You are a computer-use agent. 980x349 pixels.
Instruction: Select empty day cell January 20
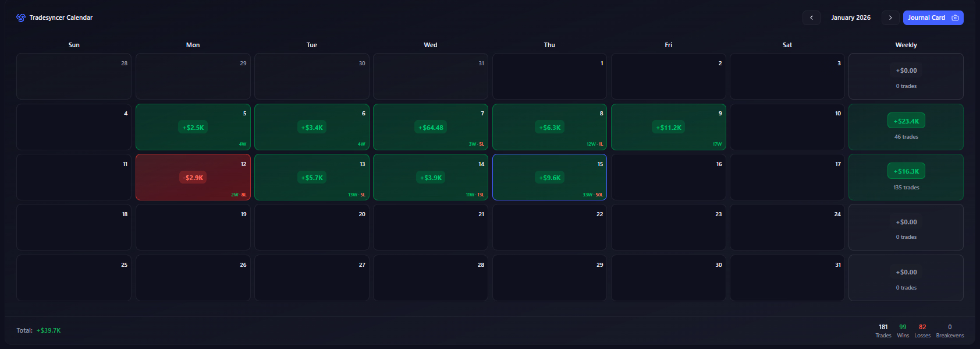click(x=312, y=227)
